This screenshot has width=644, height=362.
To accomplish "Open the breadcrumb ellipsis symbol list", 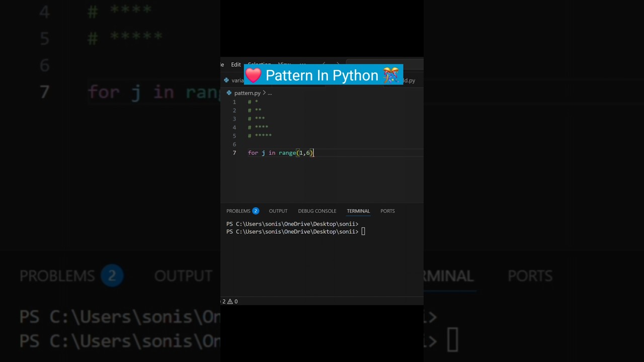I will tap(270, 93).
